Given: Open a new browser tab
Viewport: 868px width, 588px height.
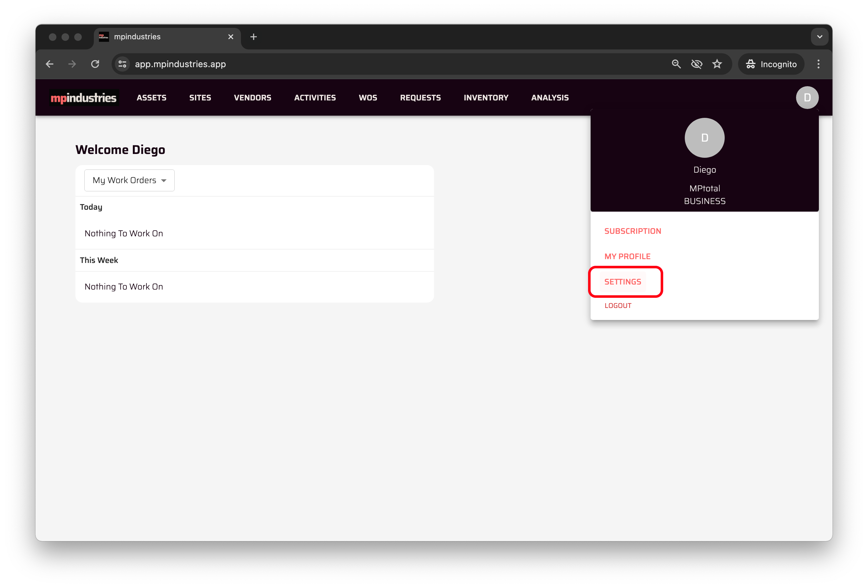Looking at the screenshot, I should point(254,37).
